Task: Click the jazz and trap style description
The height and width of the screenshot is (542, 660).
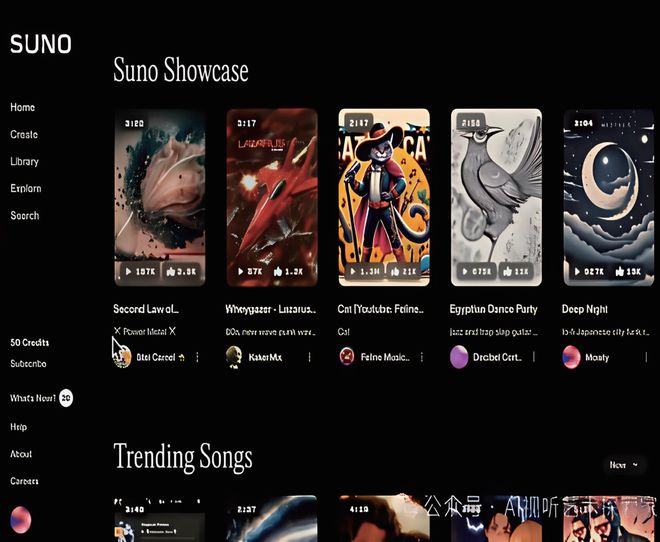Action: point(494,332)
